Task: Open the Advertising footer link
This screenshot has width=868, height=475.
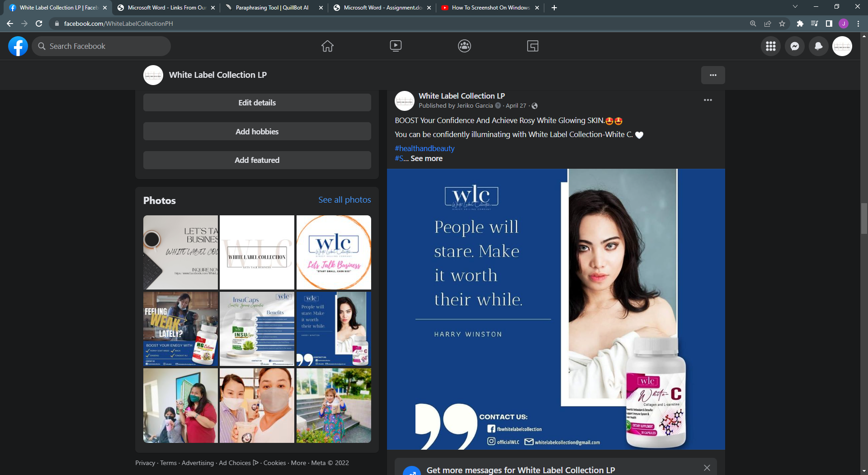Action: (198, 463)
